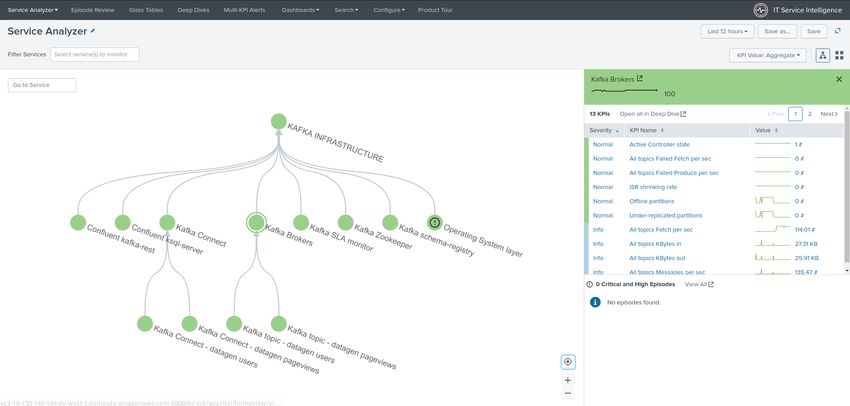Select the Confluent kafka-rest node

pos(78,222)
